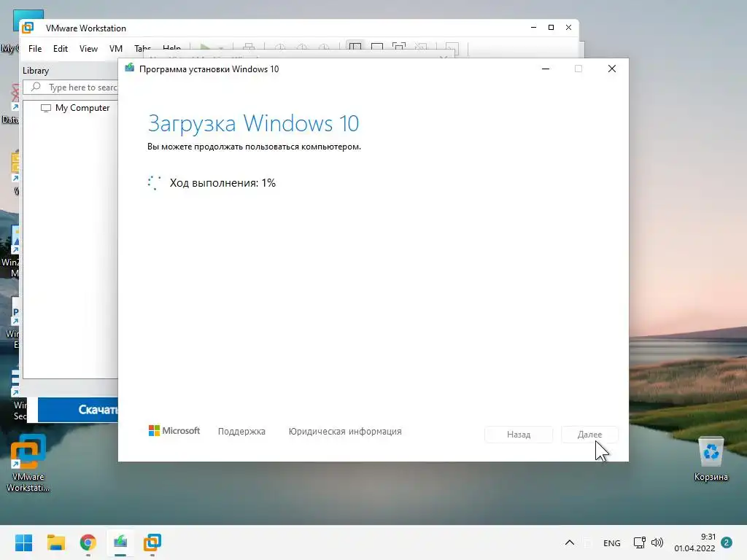Click the green Power On play icon in VMware toolbar

click(205, 48)
